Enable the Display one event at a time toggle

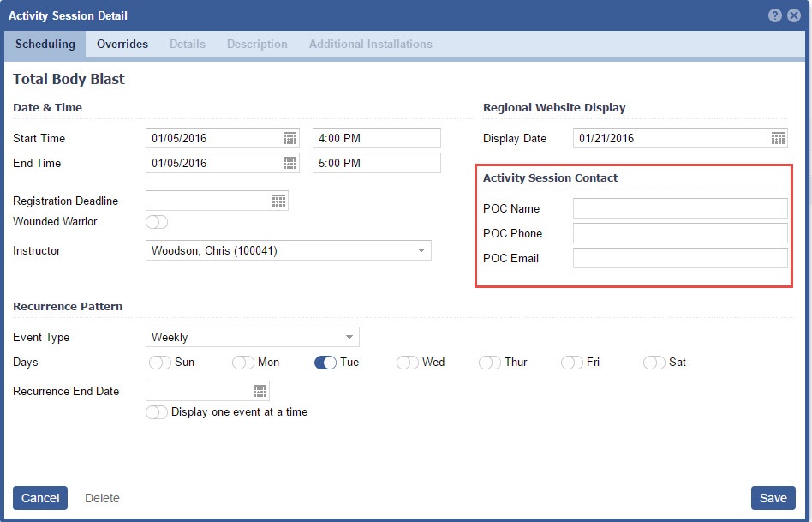click(x=157, y=412)
